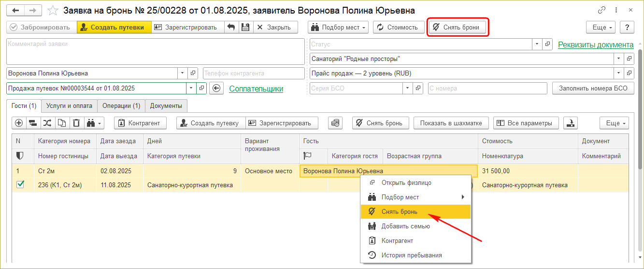The image size is (644, 269).
Task: Open linked form of Воронова Полина contragent field
Action: click(193, 74)
